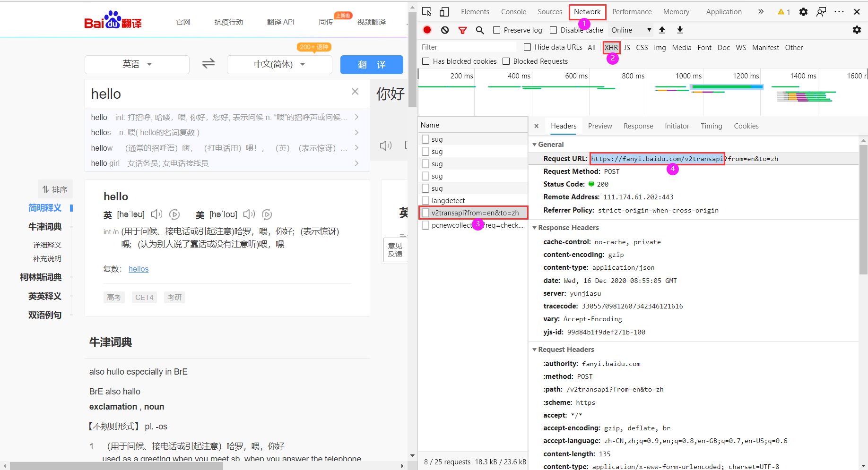Open the 英语 source language dropdown
868x470 pixels.
[137, 64]
